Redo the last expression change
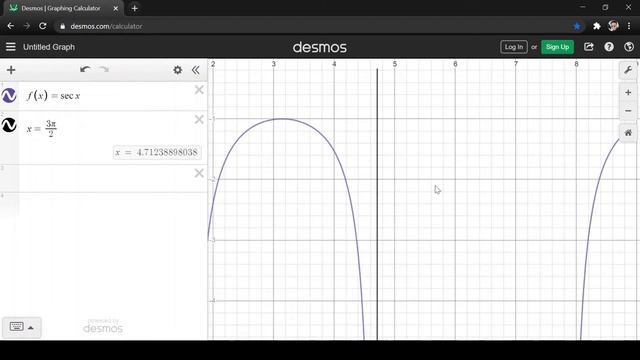 coord(104,69)
